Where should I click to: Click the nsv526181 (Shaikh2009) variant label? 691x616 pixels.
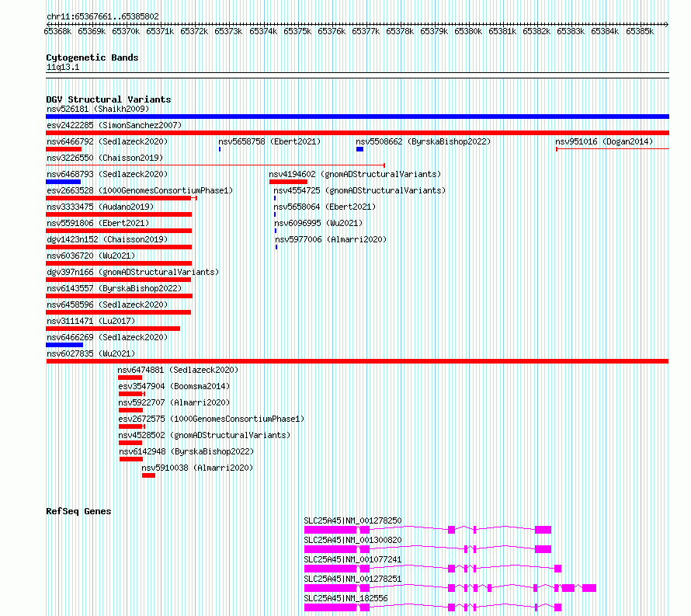click(98, 109)
